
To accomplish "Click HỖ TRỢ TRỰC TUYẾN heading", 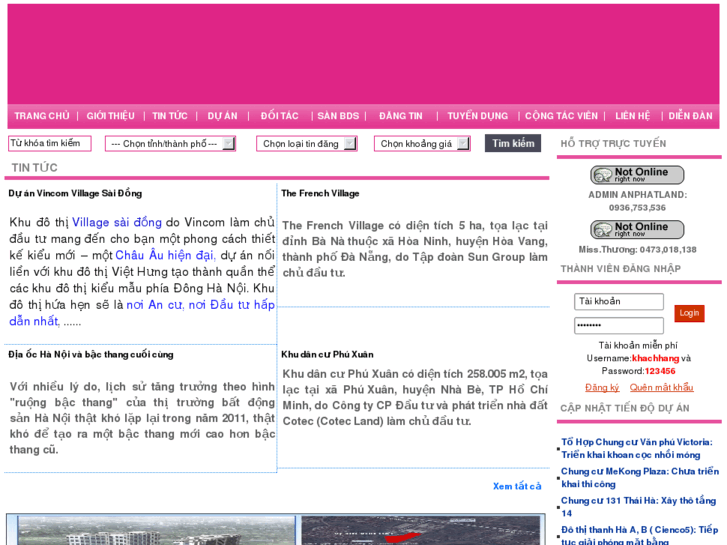I will click(x=613, y=144).
